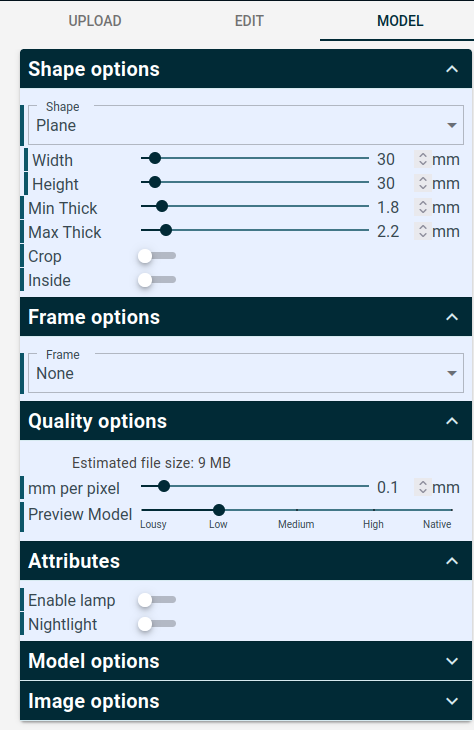
Task: Toggle the Crop switch
Action: 156,256
